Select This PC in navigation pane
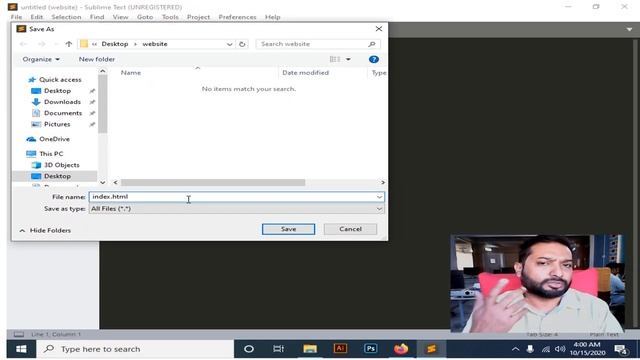 click(51, 153)
